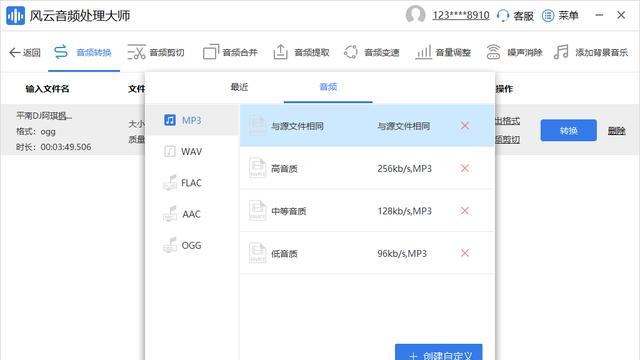Click the 低音质 file icon

[258, 253]
